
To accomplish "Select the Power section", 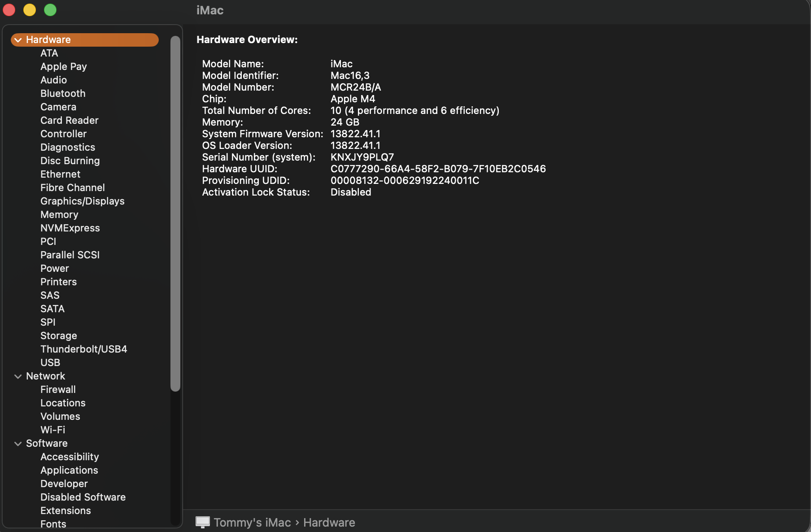I will 54,268.
